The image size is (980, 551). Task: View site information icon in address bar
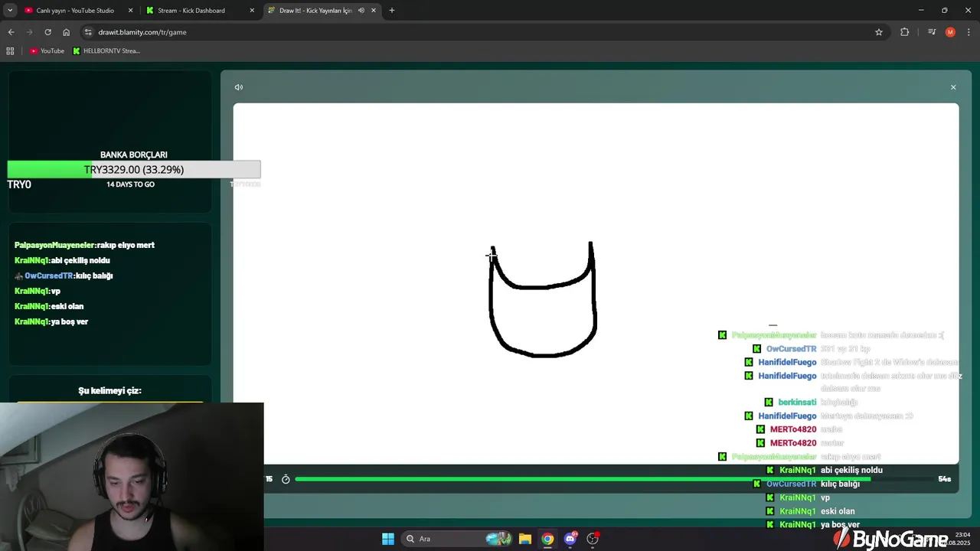[88, 32]
